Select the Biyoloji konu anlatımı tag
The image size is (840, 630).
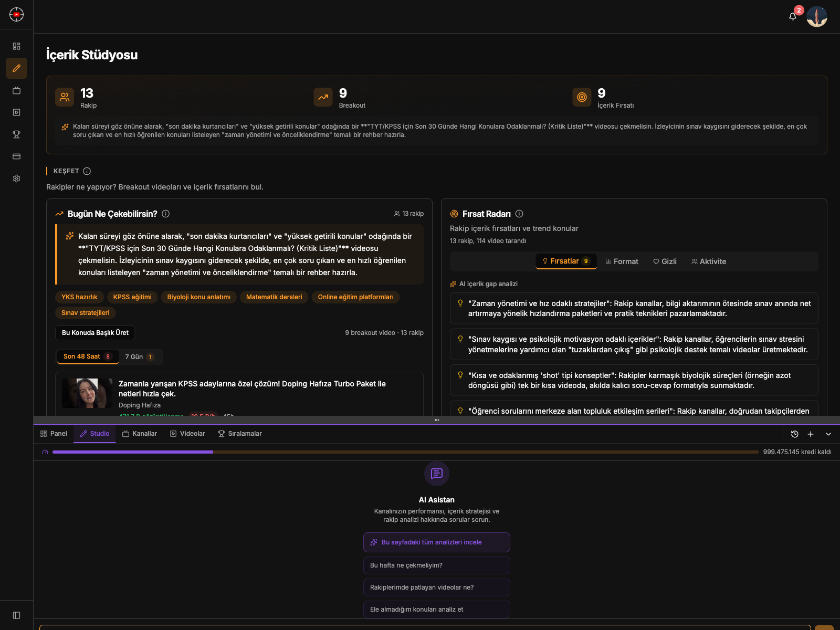tap(199, 297)
